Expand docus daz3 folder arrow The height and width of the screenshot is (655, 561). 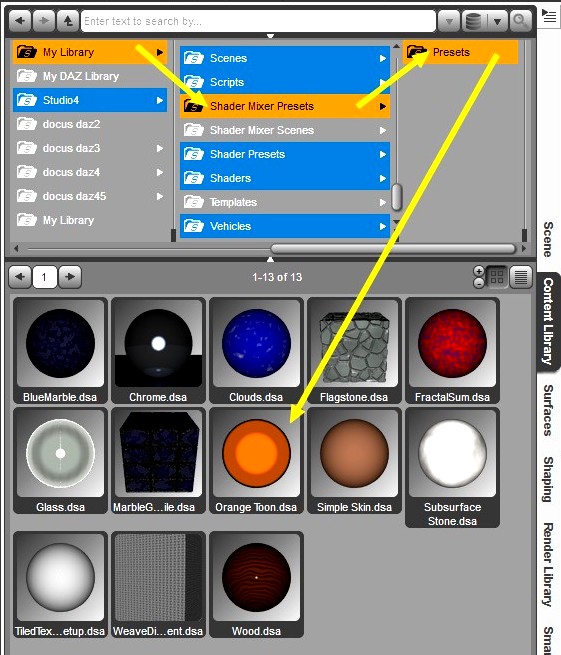pyautogui.click(x=160, y=148)
